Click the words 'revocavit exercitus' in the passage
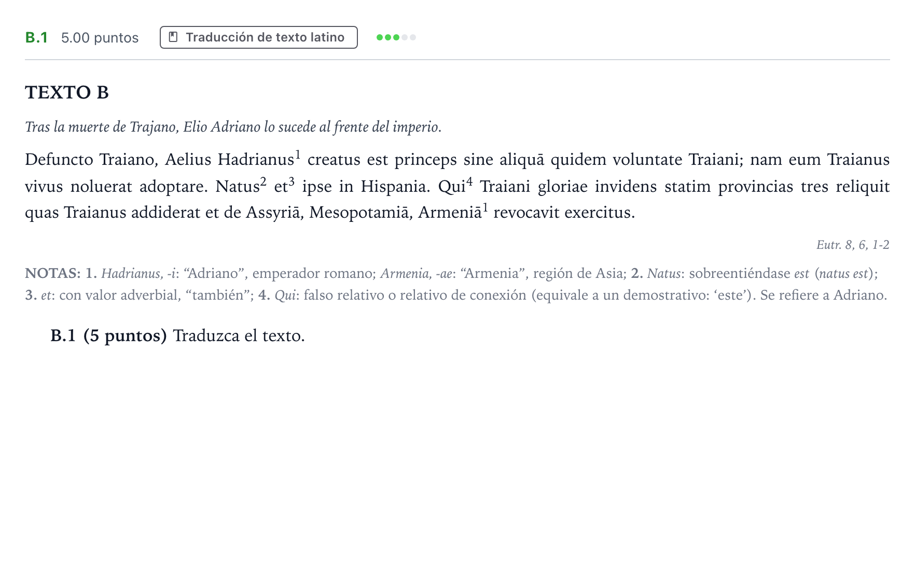The image size is (915, 588). point(564,213)
